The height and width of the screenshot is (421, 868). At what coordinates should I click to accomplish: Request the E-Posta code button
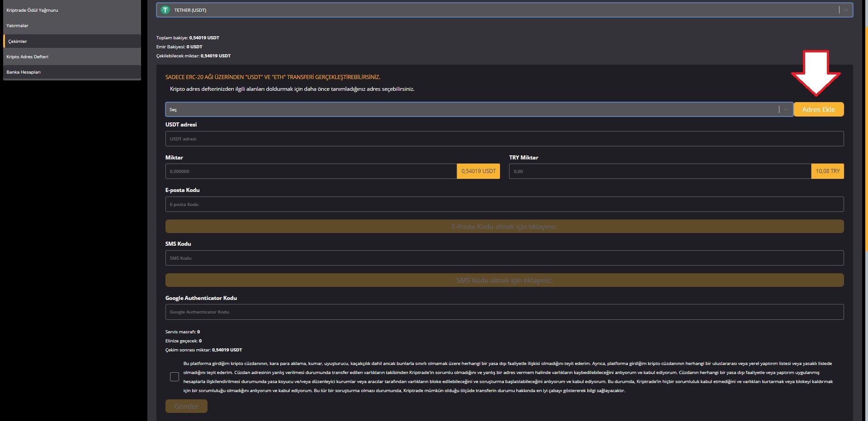(x=504, y=226)
